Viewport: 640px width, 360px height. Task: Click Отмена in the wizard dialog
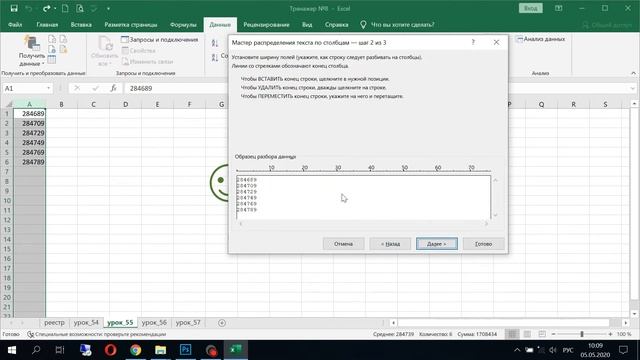(343, 244)
